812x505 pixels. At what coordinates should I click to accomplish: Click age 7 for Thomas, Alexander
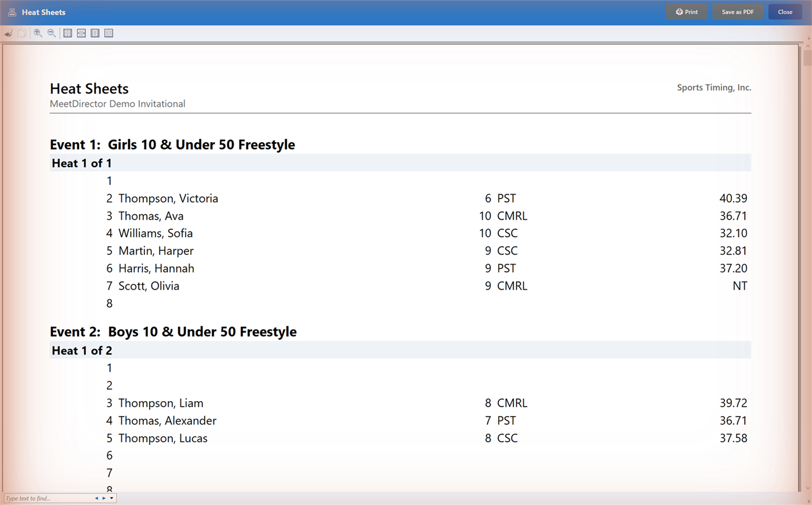[488, 420]
